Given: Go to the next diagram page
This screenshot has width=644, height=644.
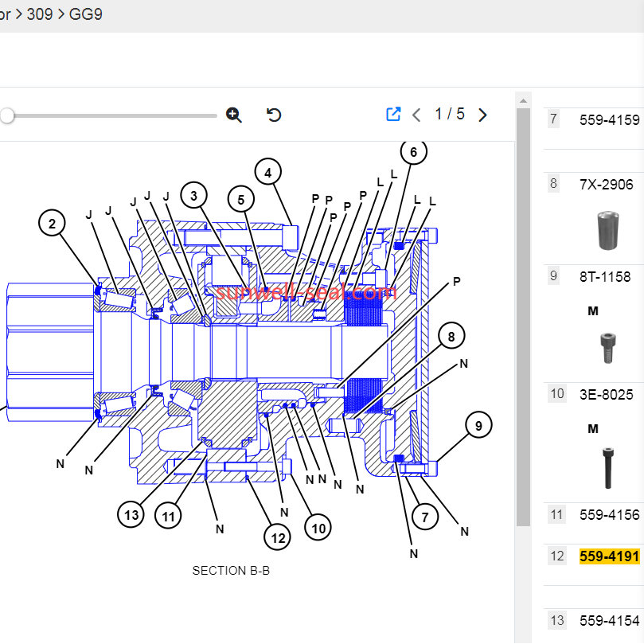Looking at the screenshot, I should point(482,115).
